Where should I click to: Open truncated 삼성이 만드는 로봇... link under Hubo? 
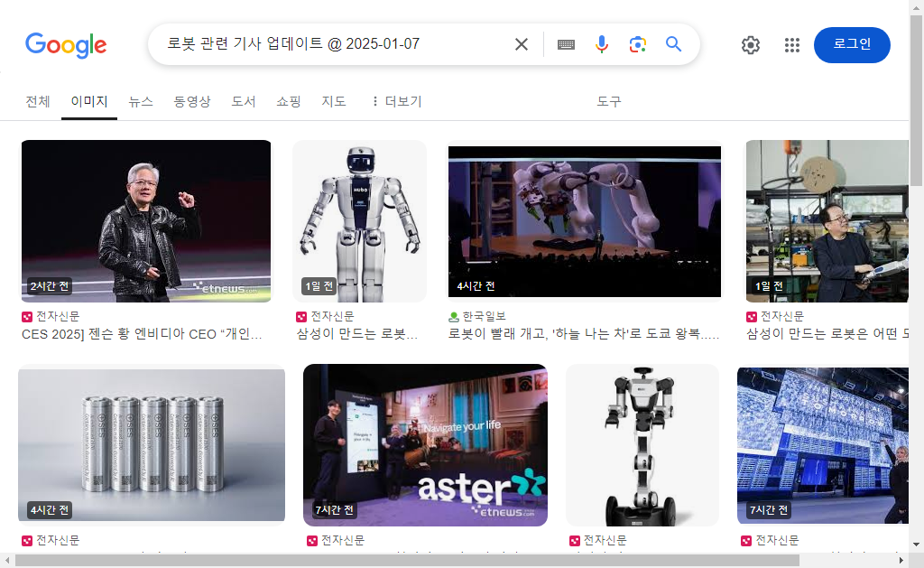(x=357, y=334)
